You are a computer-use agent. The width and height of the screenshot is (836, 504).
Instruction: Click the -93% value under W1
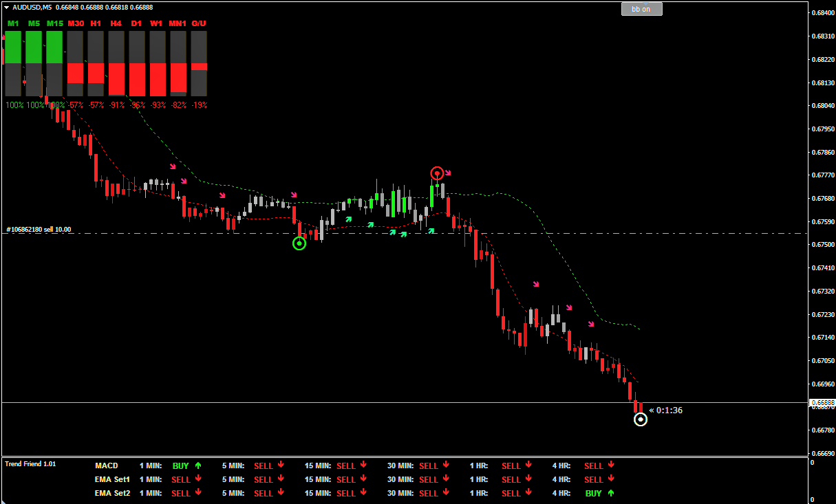click(x=158, y=105)
